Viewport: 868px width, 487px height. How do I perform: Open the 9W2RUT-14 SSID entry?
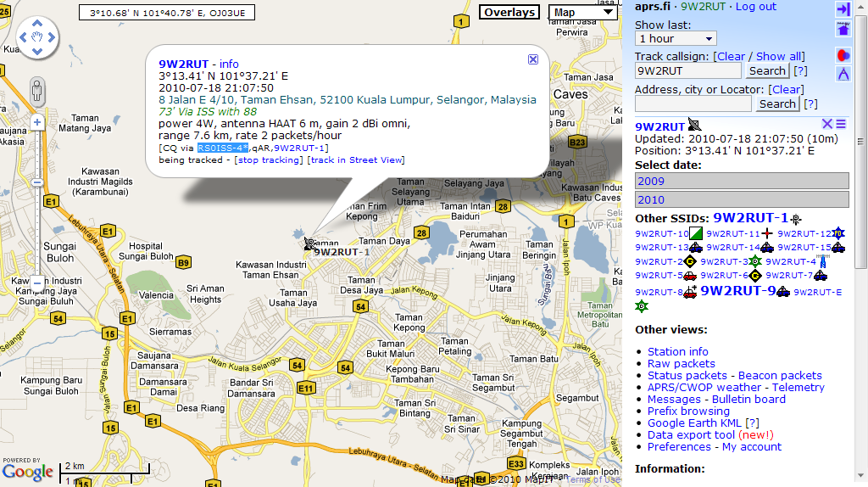(733, 248)
